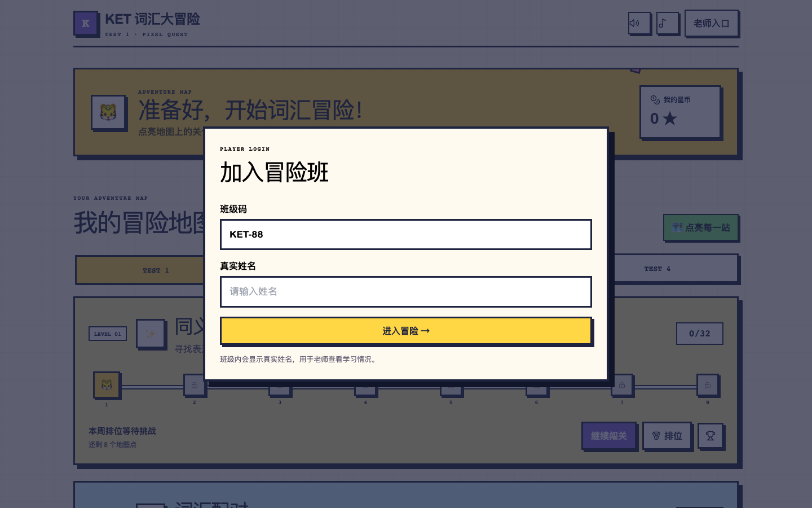Click the sparkle icon beside LEVEL 01
812x508 pixels.
(151, 334)
